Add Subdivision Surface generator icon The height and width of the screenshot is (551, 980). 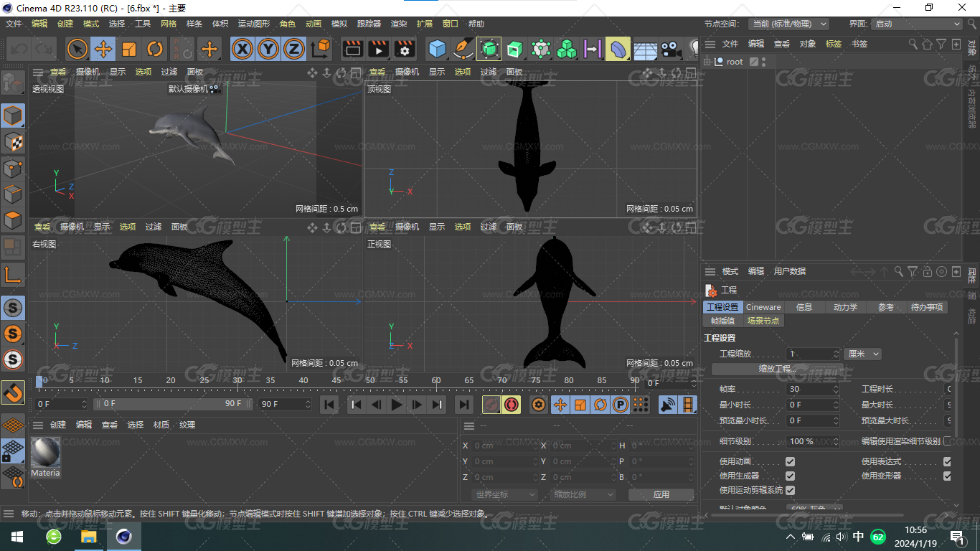point(489,49)
